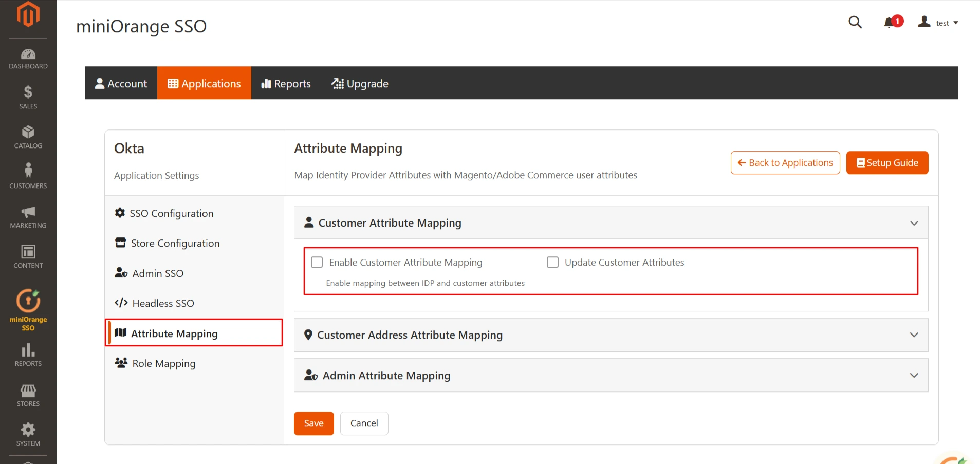Click the Save button

click(x=313, y=423)
